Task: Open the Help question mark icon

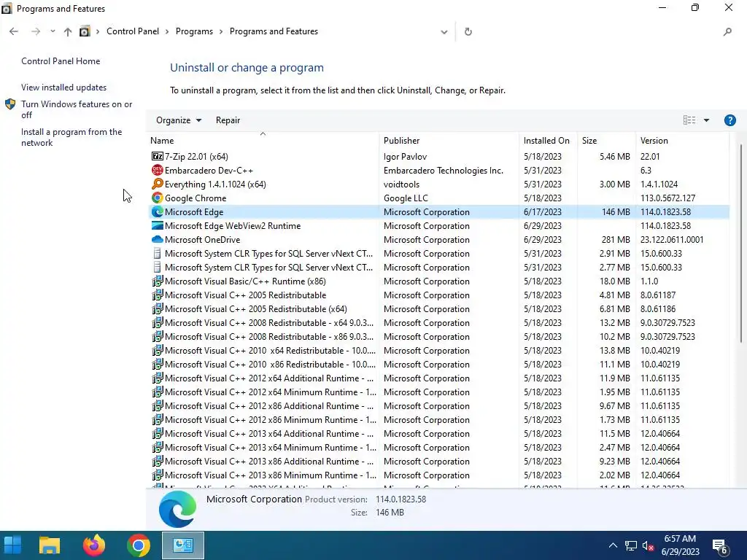Action: (729, 120)
